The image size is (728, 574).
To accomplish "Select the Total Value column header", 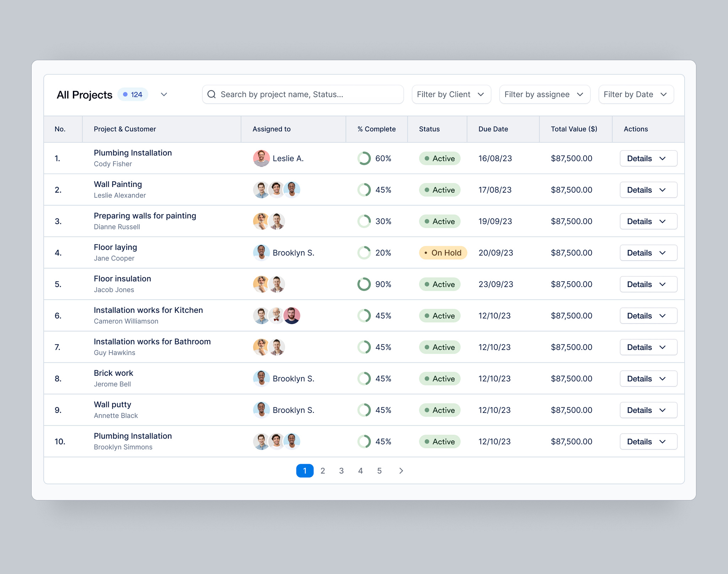I will (x=574, y=129).
